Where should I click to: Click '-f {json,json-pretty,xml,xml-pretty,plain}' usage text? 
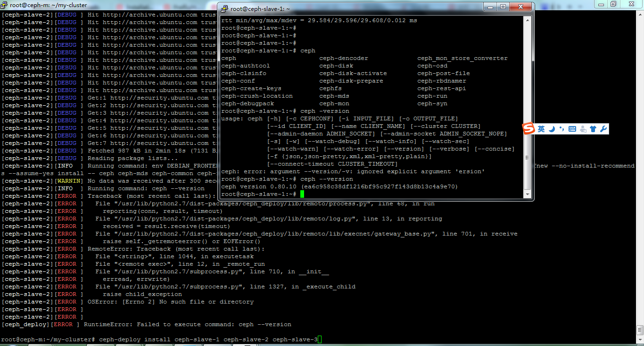coord(349,156)
